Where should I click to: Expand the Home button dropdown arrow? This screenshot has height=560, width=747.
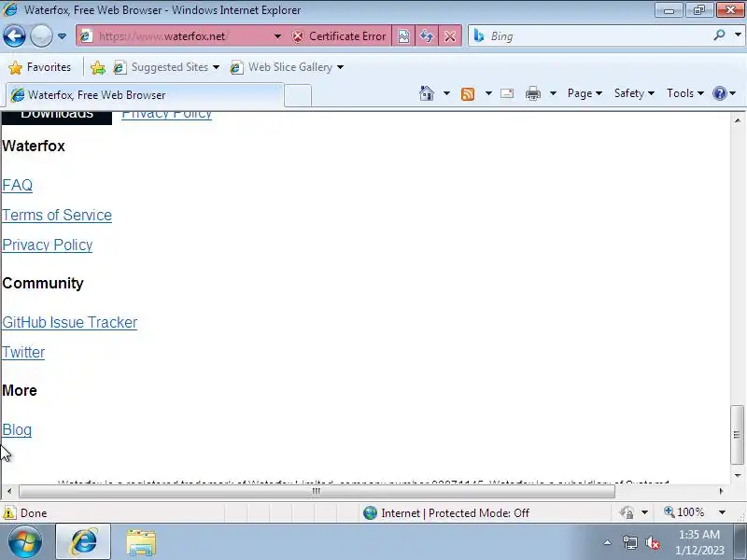[446, 93]
